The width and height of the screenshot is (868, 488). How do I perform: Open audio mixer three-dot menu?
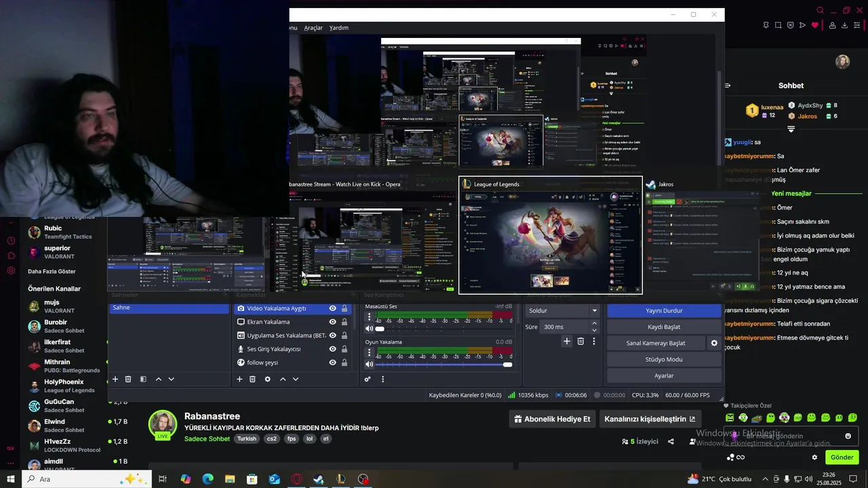point(382,380)
